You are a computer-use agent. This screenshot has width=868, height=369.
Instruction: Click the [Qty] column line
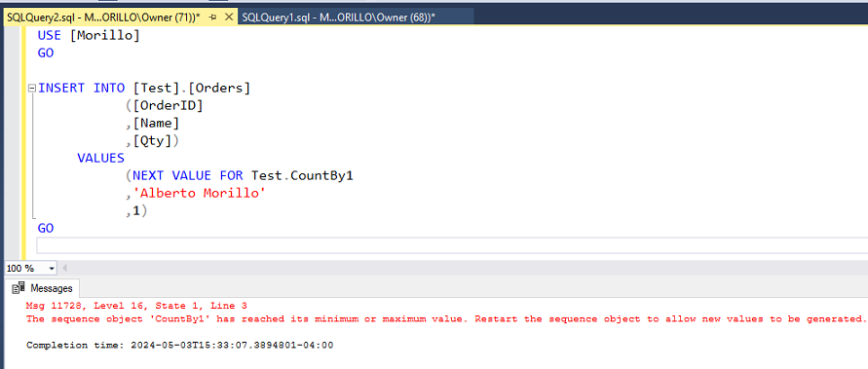click(x=152, y=140)
